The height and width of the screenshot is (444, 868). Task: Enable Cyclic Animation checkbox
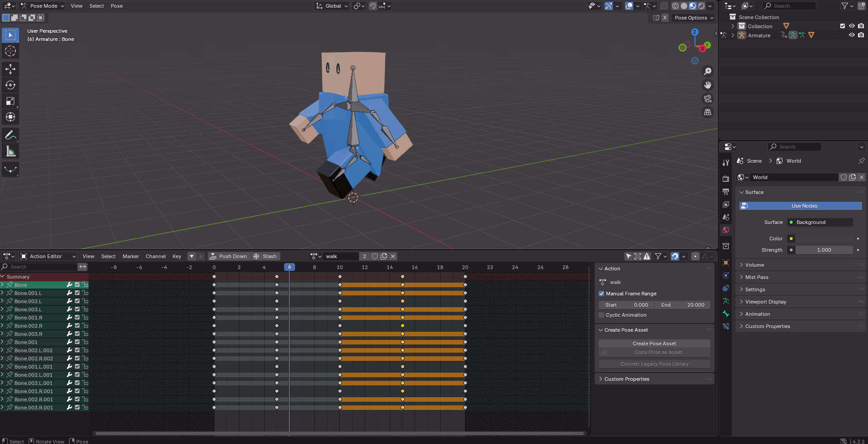point(601,315)
